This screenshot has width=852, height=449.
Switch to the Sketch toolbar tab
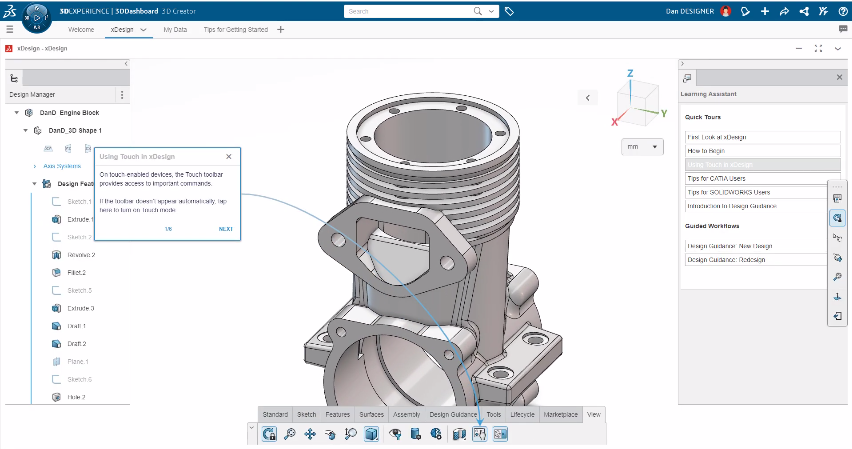tap(306, 414)
